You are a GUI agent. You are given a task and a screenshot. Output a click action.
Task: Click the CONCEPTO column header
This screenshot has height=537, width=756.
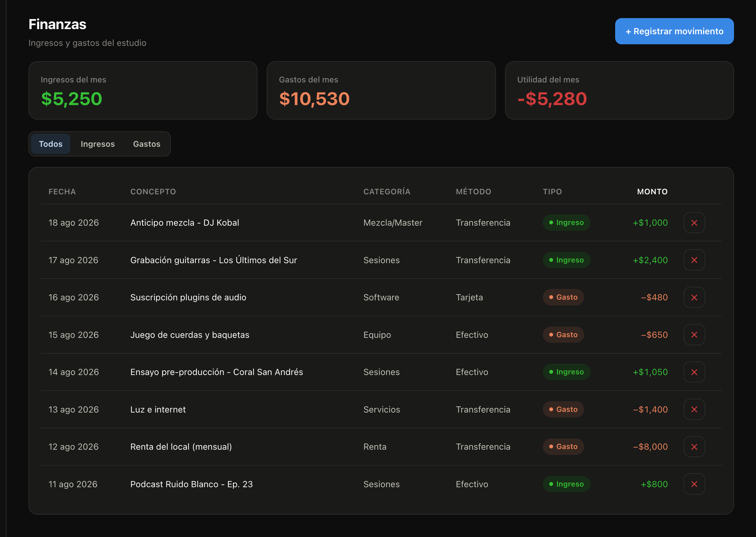click(x=153, y=191)
